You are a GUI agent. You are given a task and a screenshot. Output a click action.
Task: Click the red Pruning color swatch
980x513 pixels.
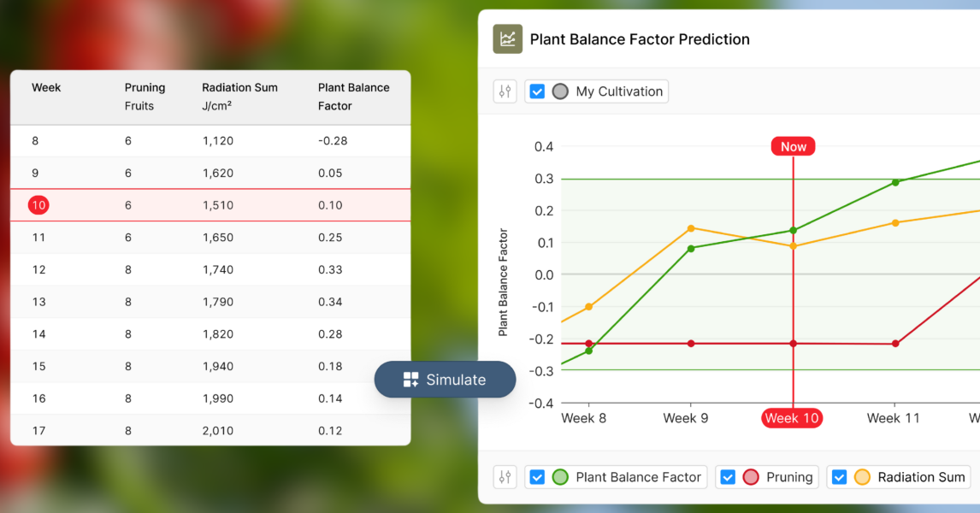(752, 477)
